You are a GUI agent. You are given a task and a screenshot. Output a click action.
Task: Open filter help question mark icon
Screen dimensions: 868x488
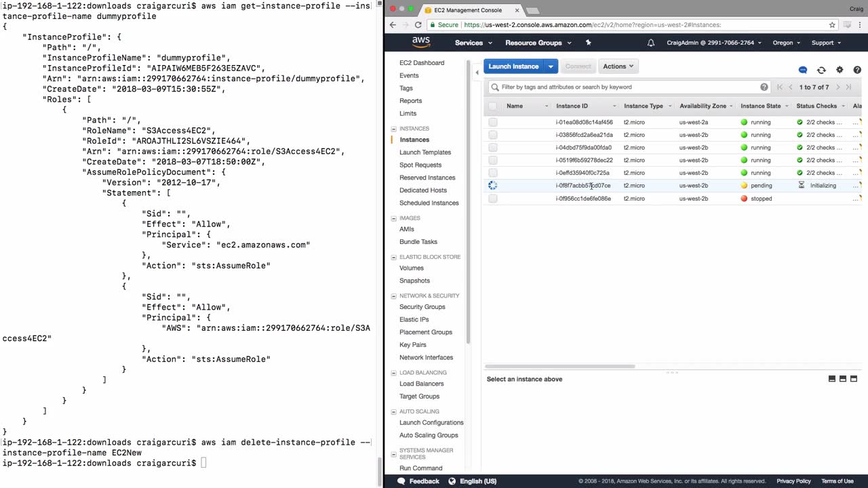click(x=764, y=87)
